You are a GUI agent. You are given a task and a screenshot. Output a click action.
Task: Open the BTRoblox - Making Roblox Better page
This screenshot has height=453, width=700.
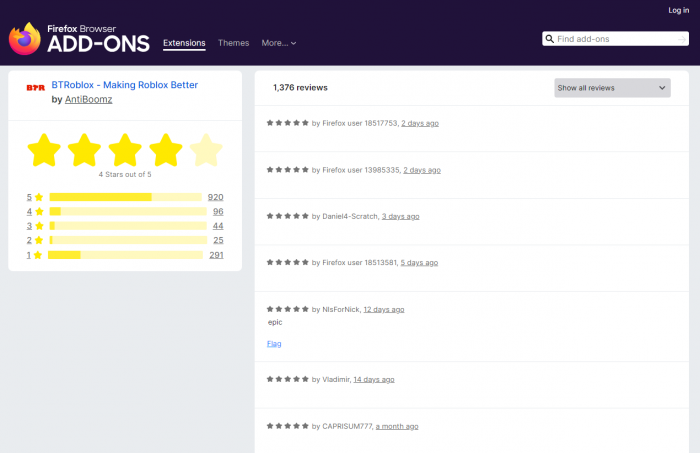125,85
